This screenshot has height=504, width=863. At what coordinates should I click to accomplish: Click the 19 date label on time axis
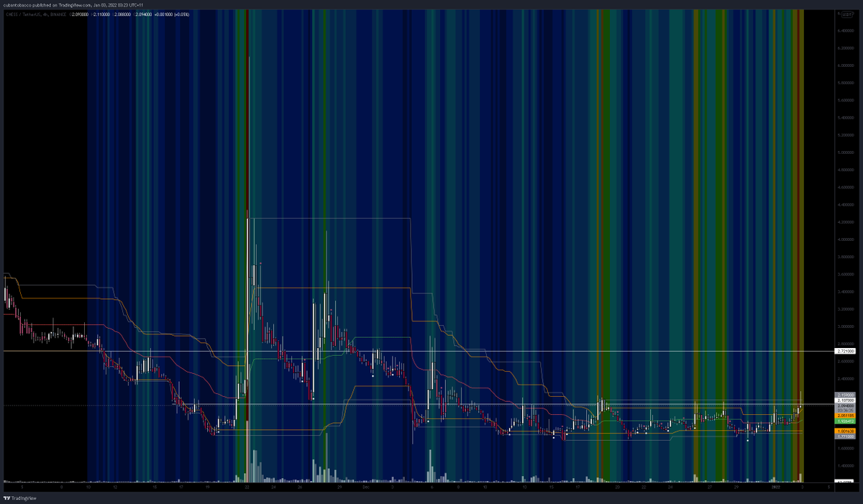click(208, 487)
